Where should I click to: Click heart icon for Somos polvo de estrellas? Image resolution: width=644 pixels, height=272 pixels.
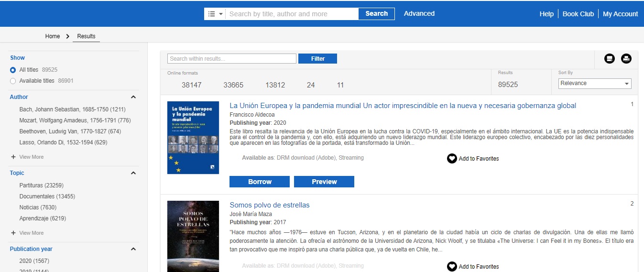(452, 266)
